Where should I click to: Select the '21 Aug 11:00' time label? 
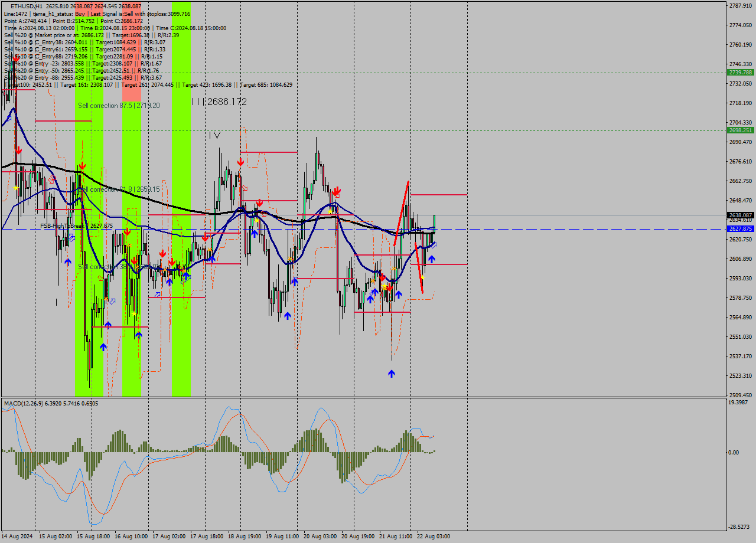click(x=396, y=537)
